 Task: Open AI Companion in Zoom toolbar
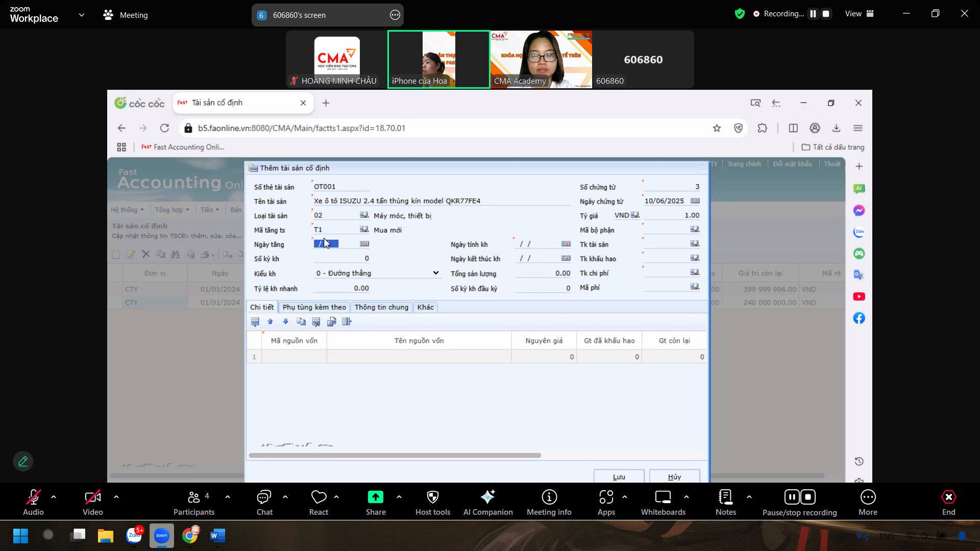pyautogui.click(x=487, y=497)
